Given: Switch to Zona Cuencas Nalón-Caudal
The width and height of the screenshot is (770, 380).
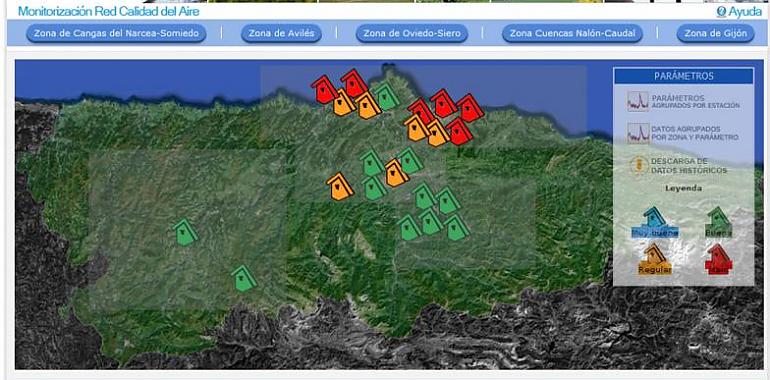Looking at the screenshot, I should click(572, 33).
